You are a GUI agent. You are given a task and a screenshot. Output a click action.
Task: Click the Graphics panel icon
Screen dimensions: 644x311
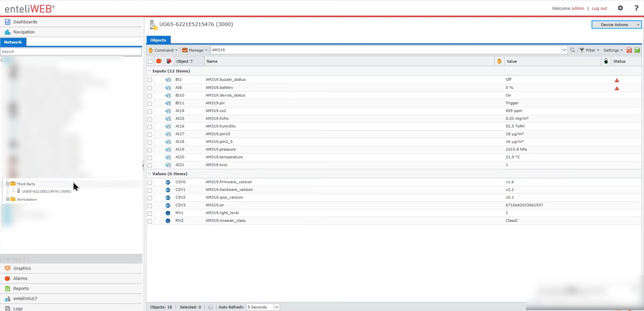coord(7,268)
